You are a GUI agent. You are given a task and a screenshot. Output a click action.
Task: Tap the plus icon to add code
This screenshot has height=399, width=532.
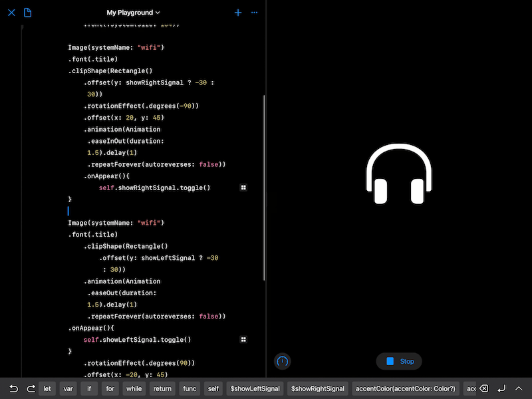tap(238, 12)
